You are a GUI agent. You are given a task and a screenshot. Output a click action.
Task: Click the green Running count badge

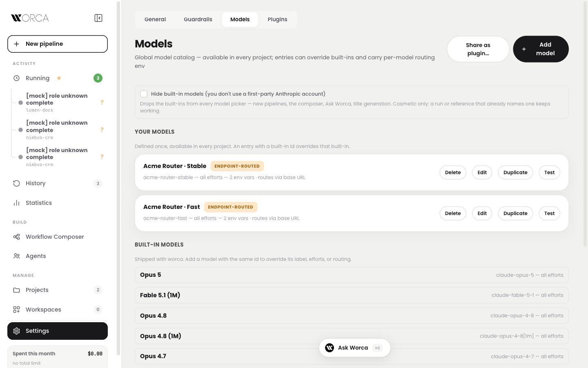pos(98,78)
